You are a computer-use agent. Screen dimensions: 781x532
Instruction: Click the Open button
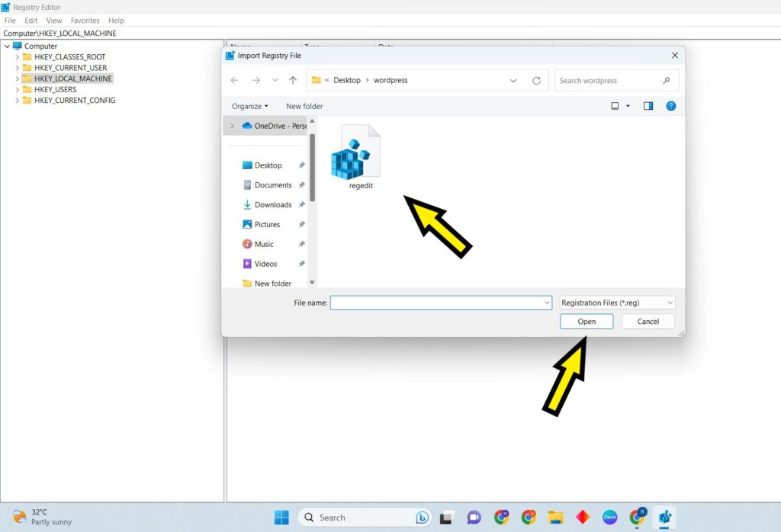(x=586, y=321)
